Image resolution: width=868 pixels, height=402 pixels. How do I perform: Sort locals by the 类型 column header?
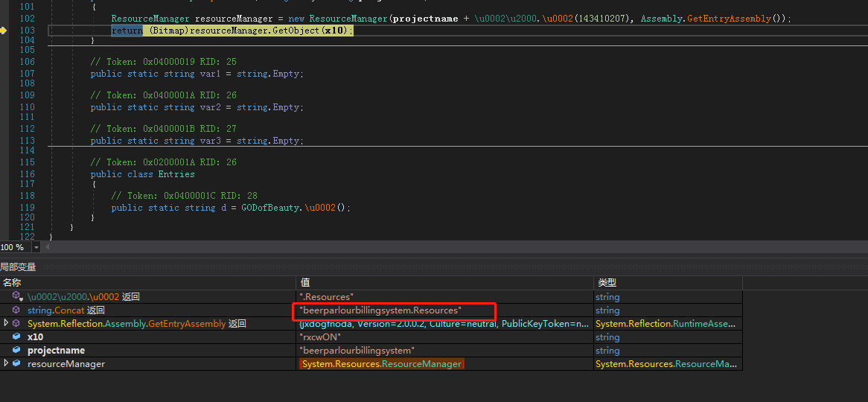[x=668, y=283]
